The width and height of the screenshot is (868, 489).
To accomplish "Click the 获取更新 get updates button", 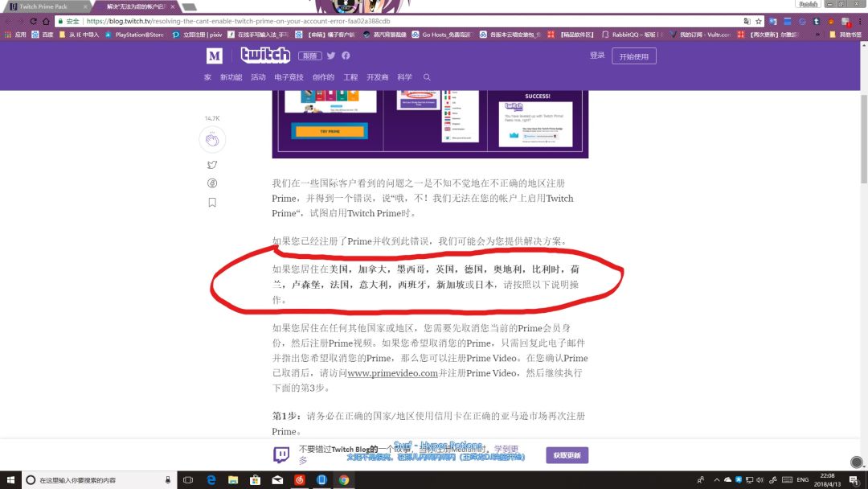I will [x=567, y=455].
